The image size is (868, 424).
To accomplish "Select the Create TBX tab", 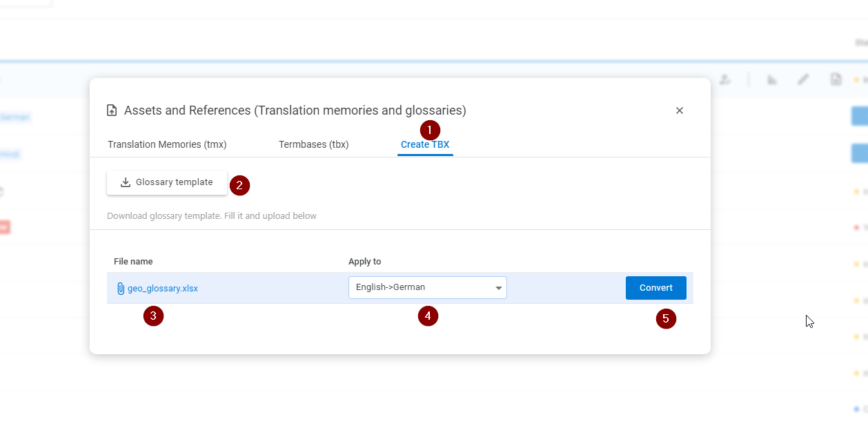I will point(425,144).
